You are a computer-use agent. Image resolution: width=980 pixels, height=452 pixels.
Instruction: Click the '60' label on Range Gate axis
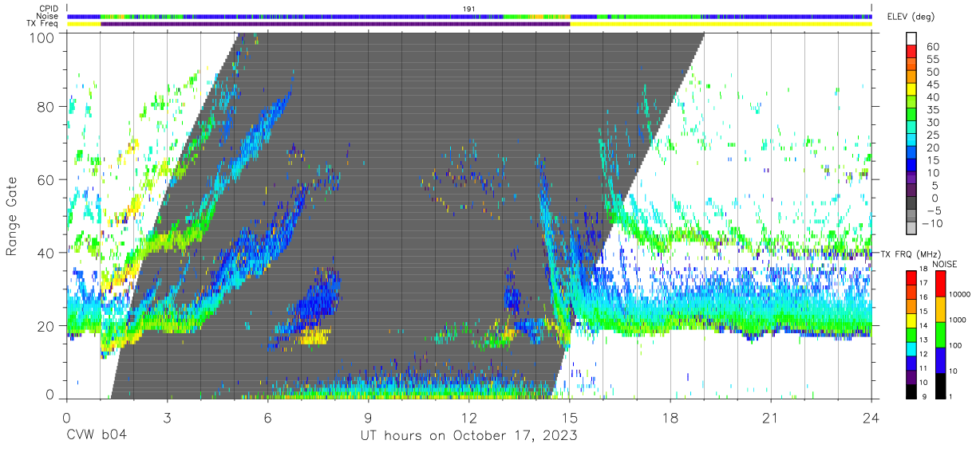pyautogui.click(x=47, y=180)
